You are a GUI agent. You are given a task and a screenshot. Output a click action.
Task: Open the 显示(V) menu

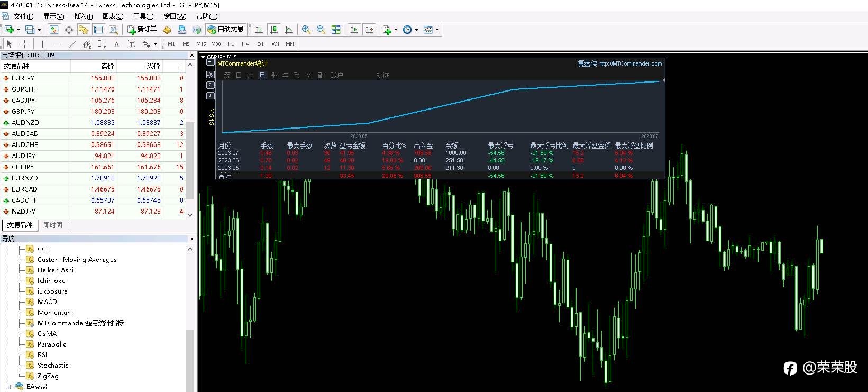53,16
